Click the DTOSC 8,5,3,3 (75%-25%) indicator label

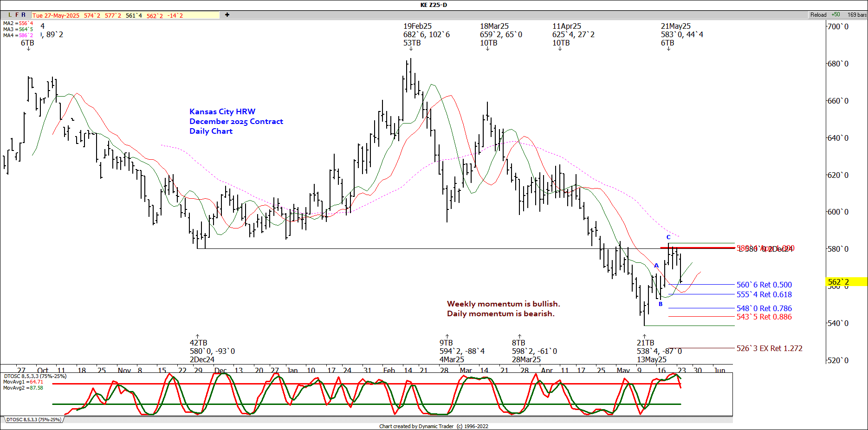click(x=35, y=376)
